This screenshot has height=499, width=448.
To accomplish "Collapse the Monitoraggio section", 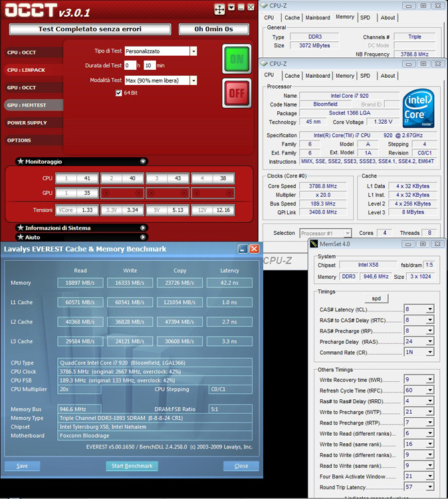I will (x=143, y=162).
